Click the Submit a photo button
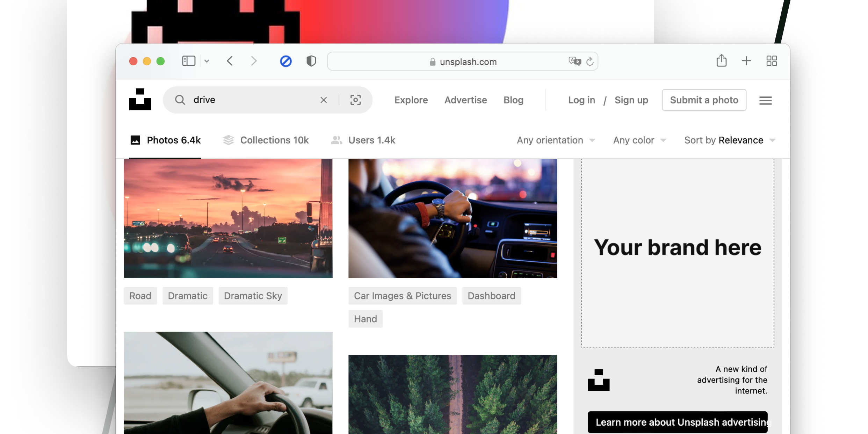 (704, 100)
